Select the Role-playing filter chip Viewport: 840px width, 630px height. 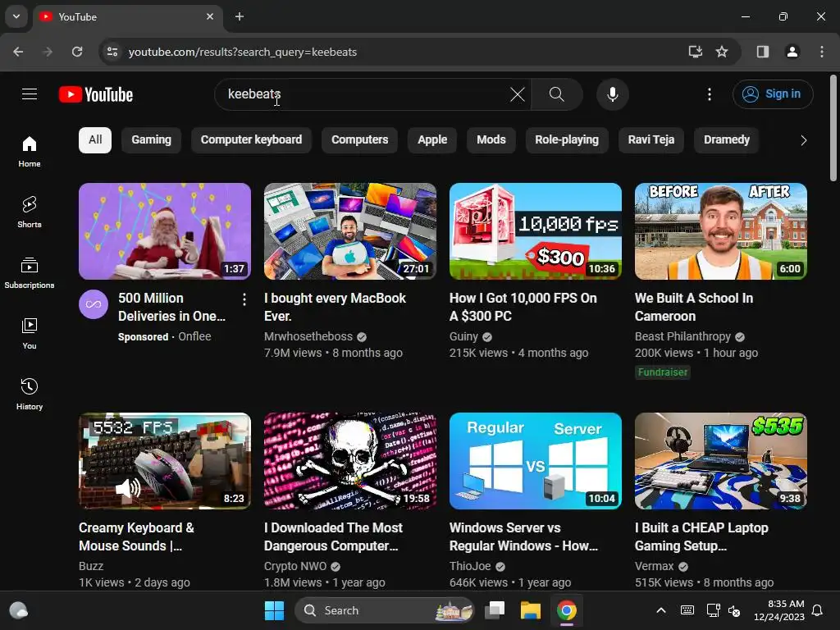(567, 139)
